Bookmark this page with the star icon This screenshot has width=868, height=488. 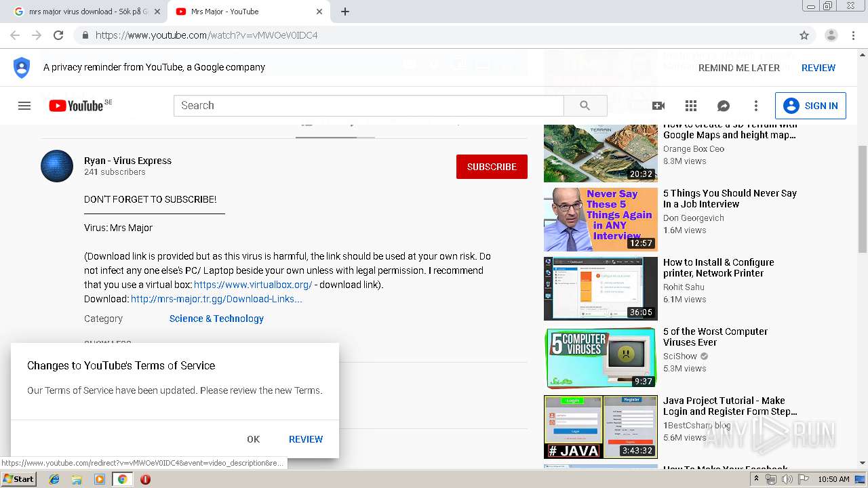click(804, 35)
